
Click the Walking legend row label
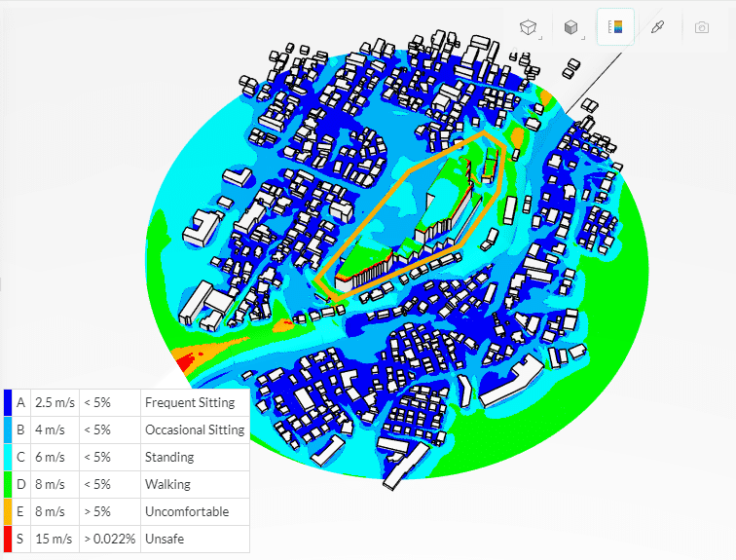click(167, 484)
